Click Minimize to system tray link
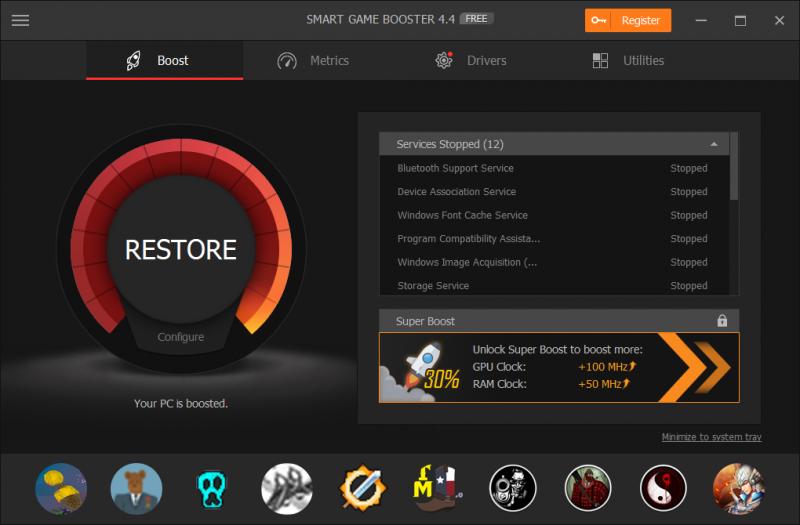 [711, 437]
